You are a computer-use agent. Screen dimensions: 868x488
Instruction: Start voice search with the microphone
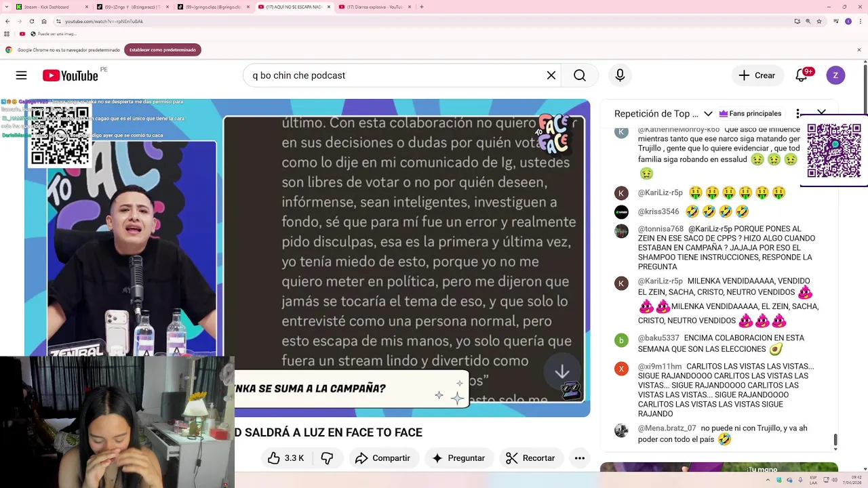(x=620, y=75)
